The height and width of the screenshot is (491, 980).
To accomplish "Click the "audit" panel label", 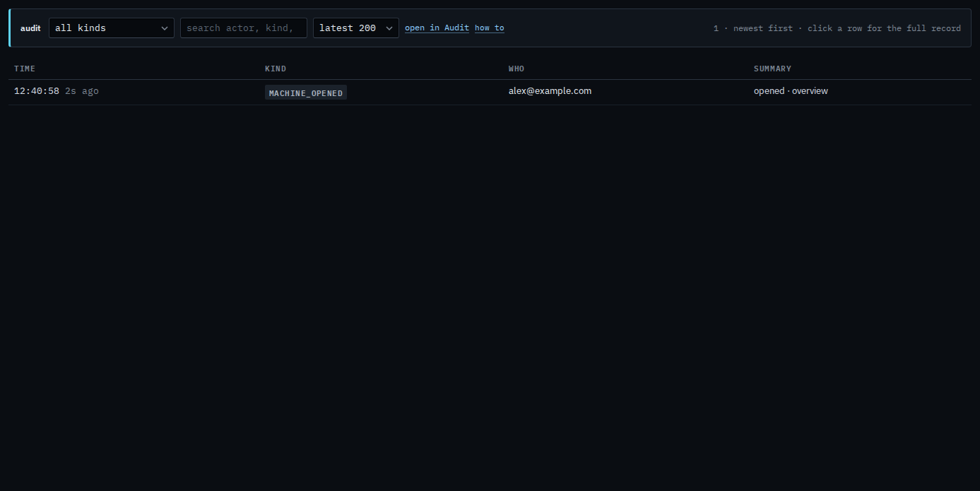I will click(x=30, y=28).
